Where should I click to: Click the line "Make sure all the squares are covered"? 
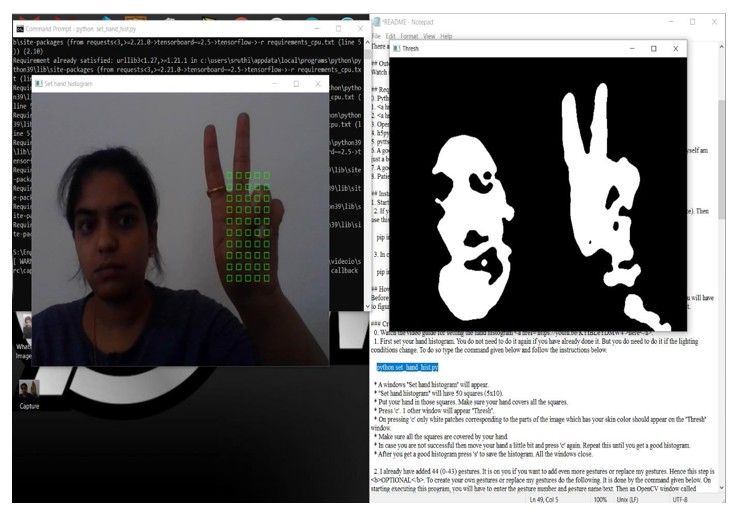(x=441, y=436)
